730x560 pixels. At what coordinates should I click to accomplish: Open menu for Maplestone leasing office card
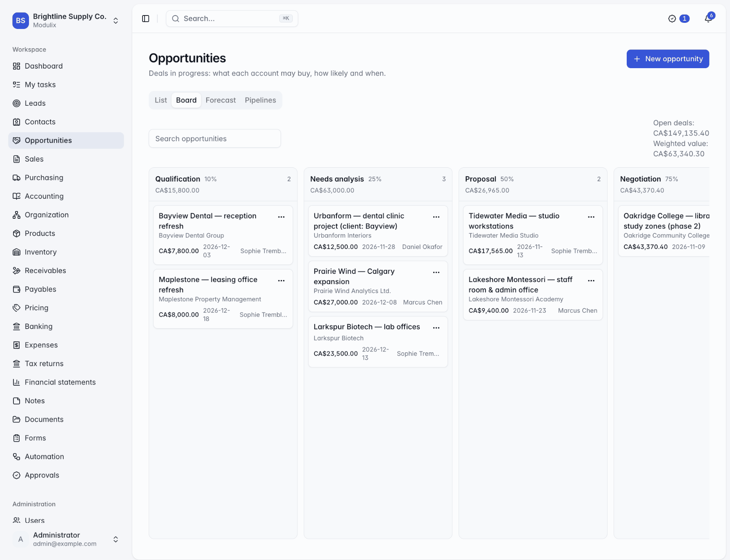coord(281,280)
